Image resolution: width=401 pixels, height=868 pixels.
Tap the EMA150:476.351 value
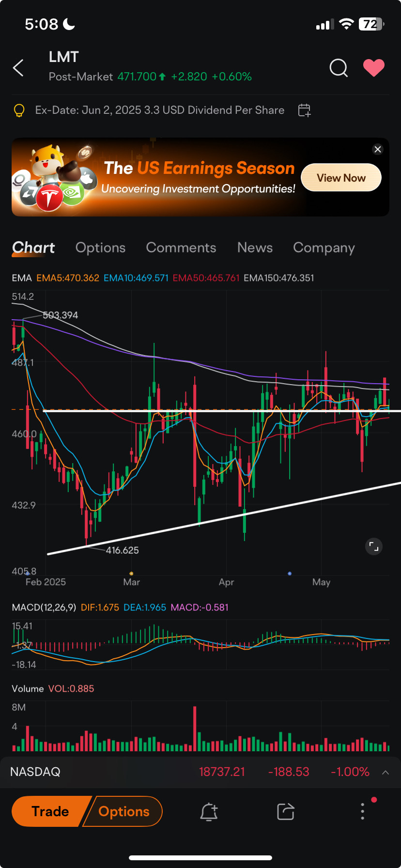point(279,278)
